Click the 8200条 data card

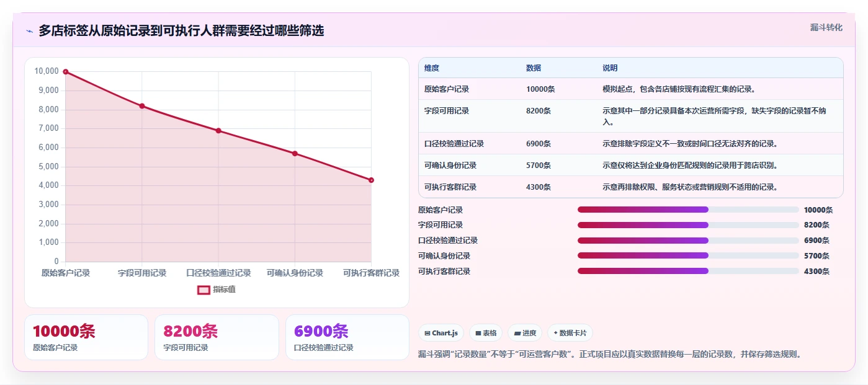(x=217, y=337)
